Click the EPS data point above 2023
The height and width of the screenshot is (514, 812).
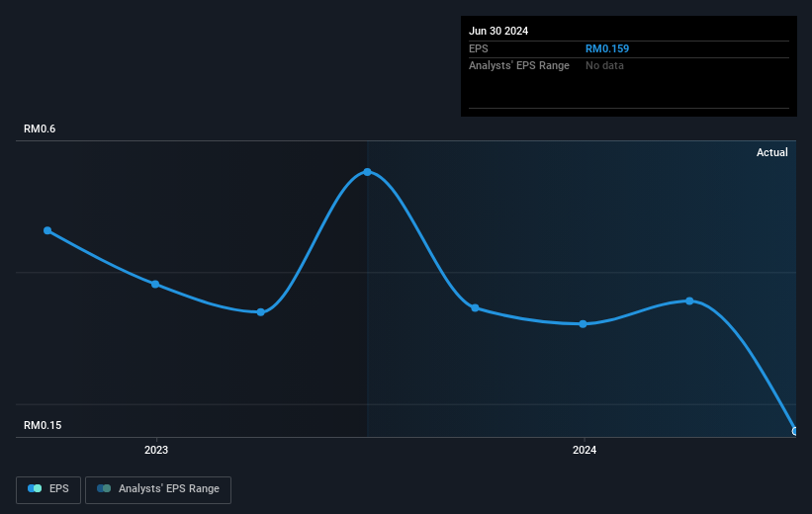pyautogui.click(x=155, y=284)
